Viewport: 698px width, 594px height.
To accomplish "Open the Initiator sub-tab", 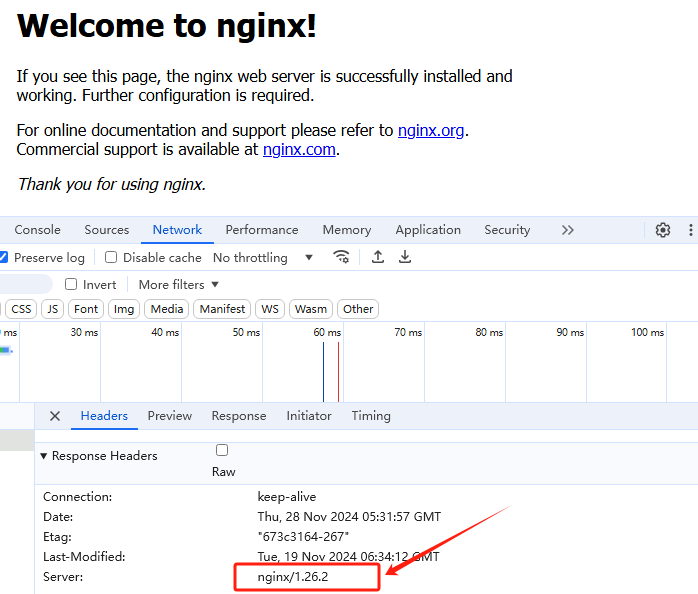I will pos(309,416).
